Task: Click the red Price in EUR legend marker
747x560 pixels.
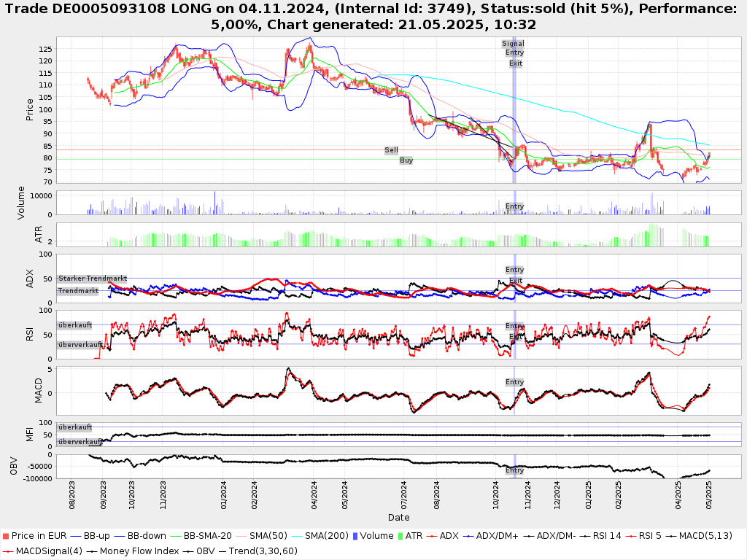Action: (6, 536)
